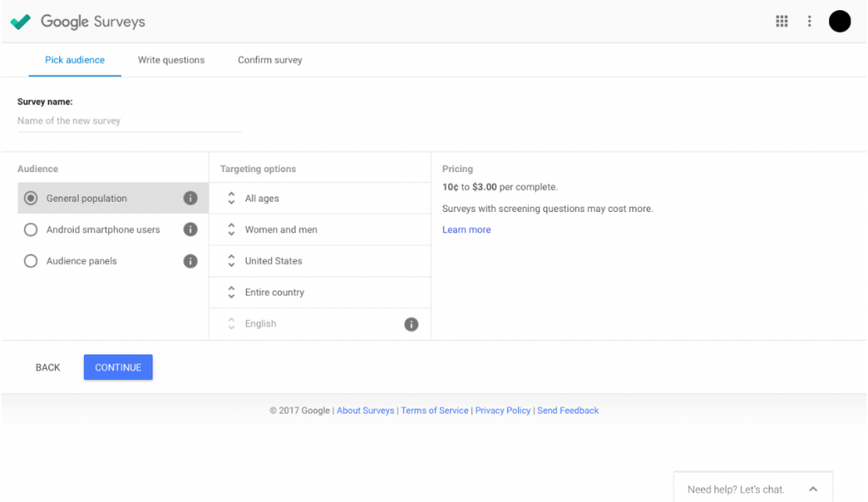868x502 pixels.
Task: Select Android smartphone users audience
Action: 31,229
